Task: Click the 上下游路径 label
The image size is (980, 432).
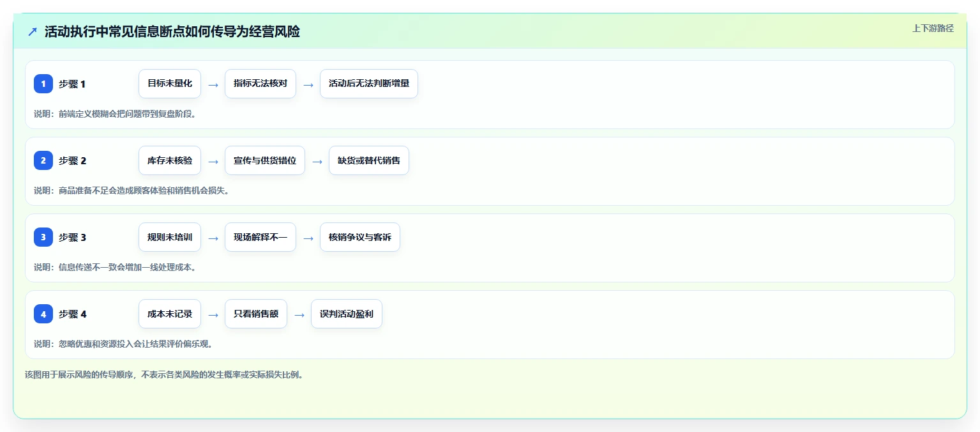Action: coord(933,28)
